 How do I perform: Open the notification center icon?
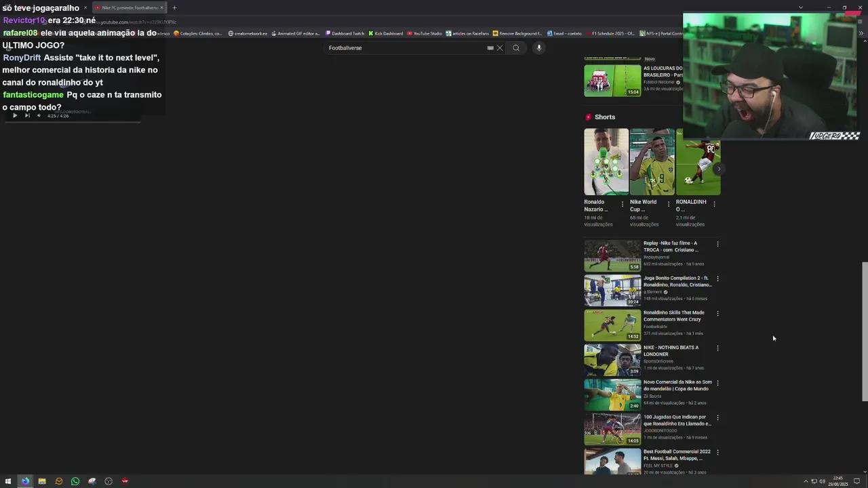[x=857, y=481]
